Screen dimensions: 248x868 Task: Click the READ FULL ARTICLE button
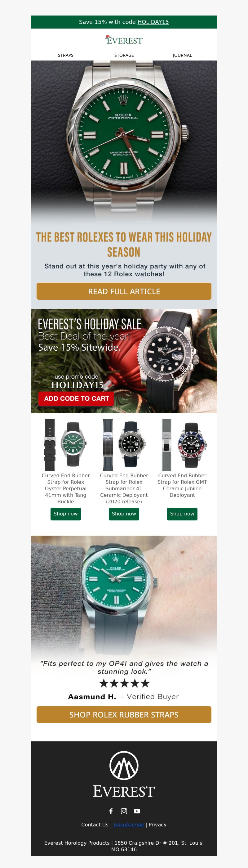tap(124, 291)
